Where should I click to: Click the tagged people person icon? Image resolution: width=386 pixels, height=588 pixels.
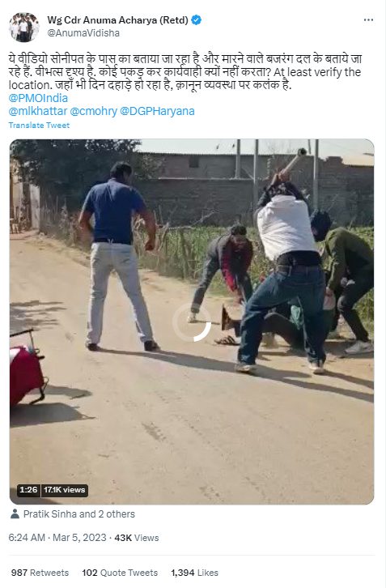15,513
